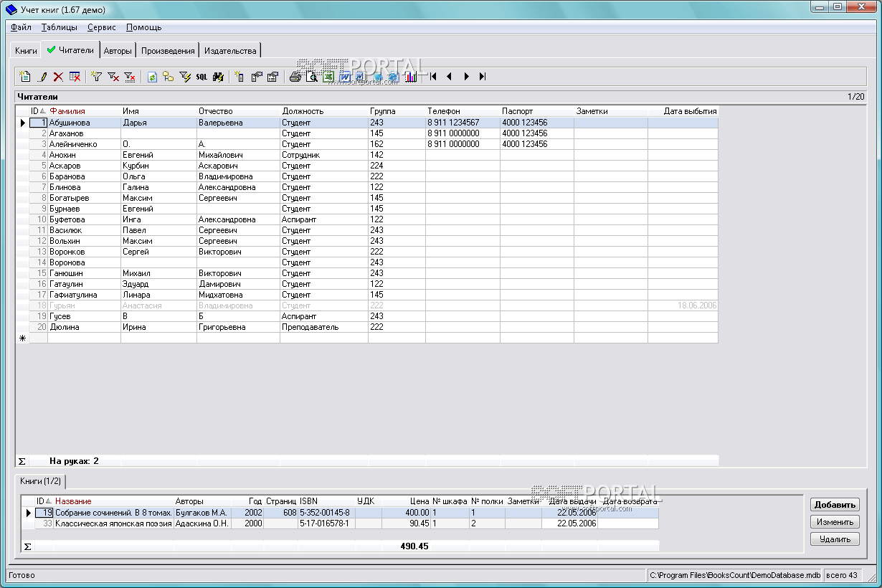882x588 pixels.
Task: Click the printer icon in toolbar
Action: coord(295,77)
